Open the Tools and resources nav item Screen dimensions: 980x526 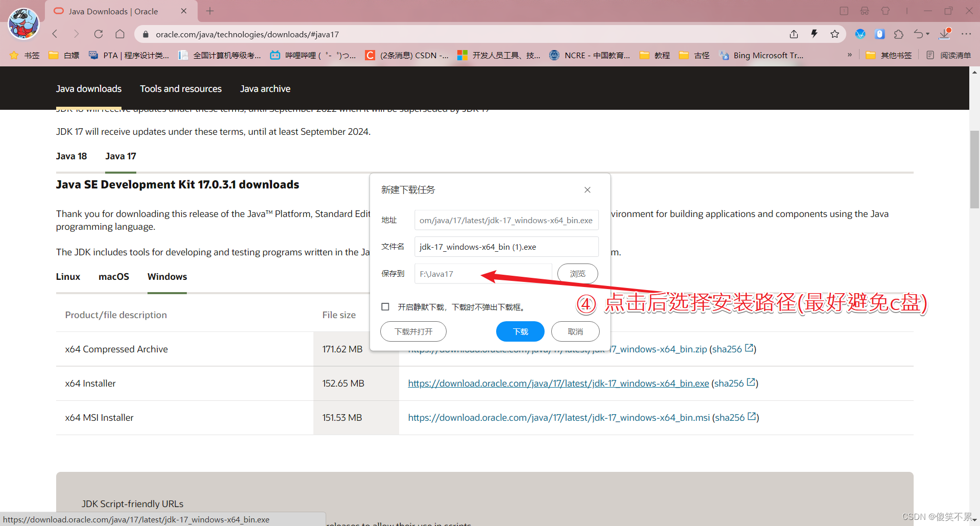pyautogui.click(x=181, y=88)
